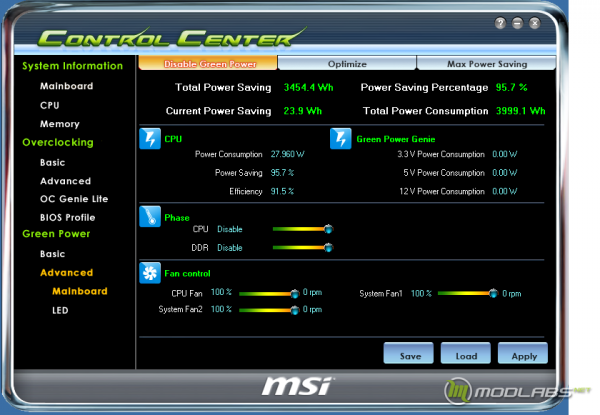Click 12 V Power Consumption value

click(505, 191)
